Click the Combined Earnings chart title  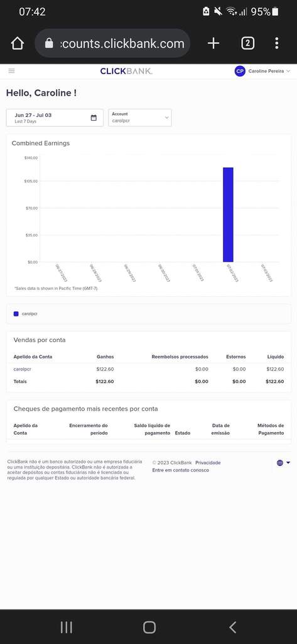(41, 143)
